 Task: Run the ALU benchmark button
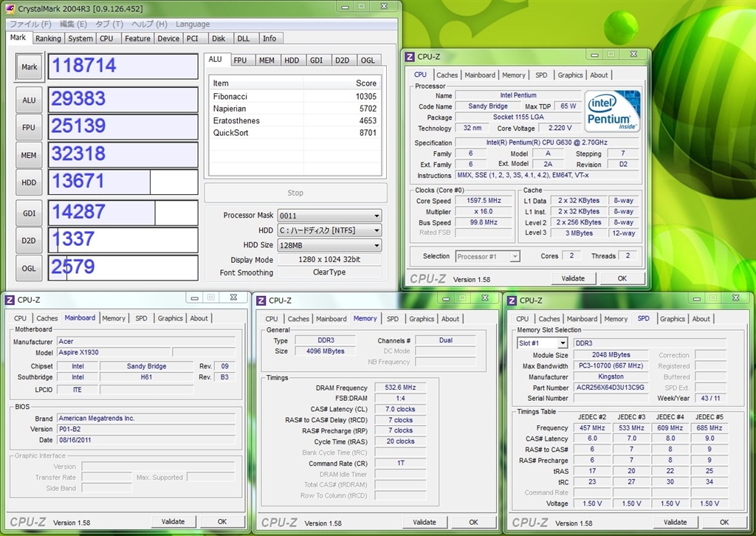click(x=29, y=100)
